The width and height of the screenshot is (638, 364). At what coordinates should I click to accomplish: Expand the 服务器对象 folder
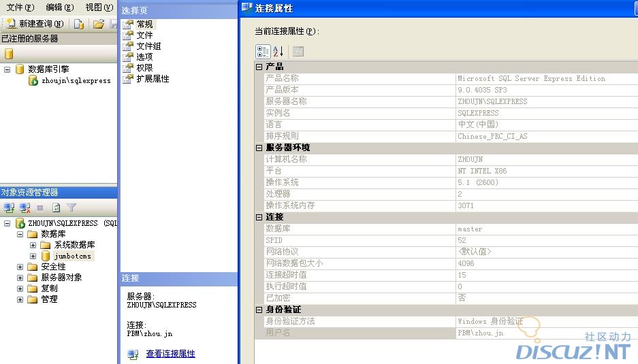point(20,278)
